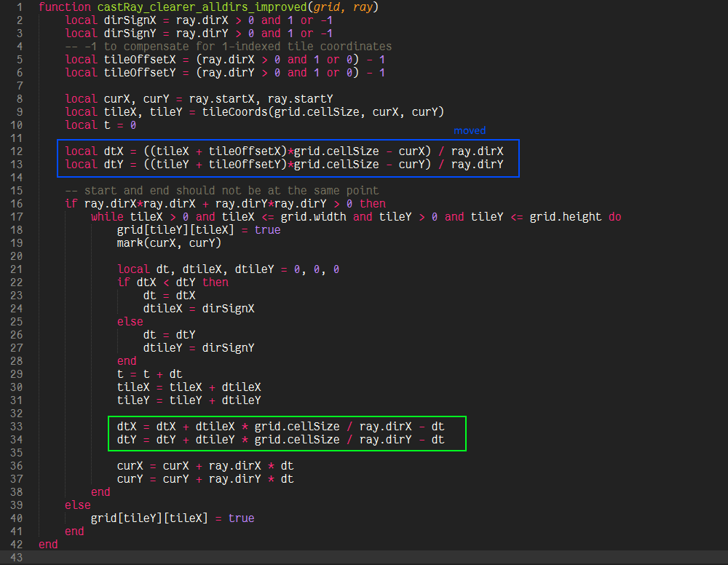Click the "dtileX = dirSignX" assignment

coord(198,309)
